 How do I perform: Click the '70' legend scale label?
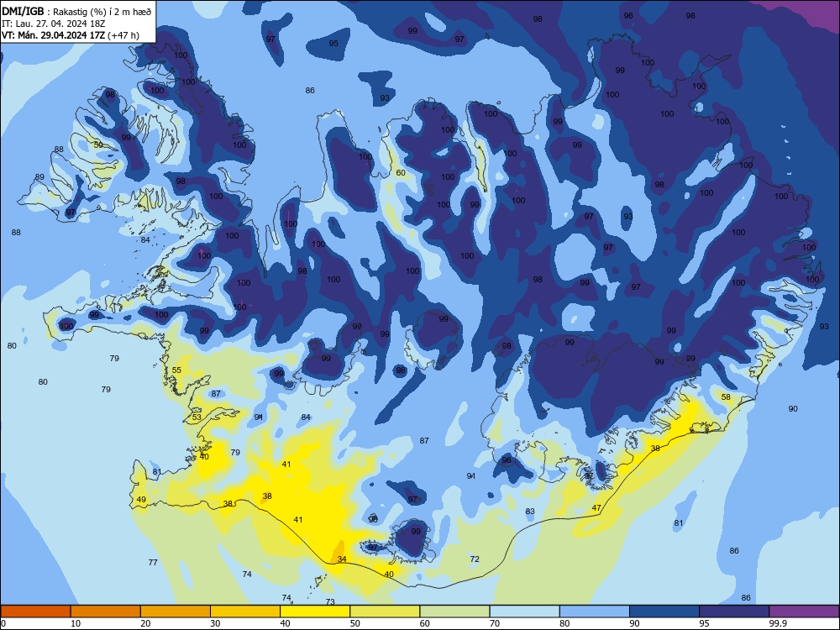[495, 623]
